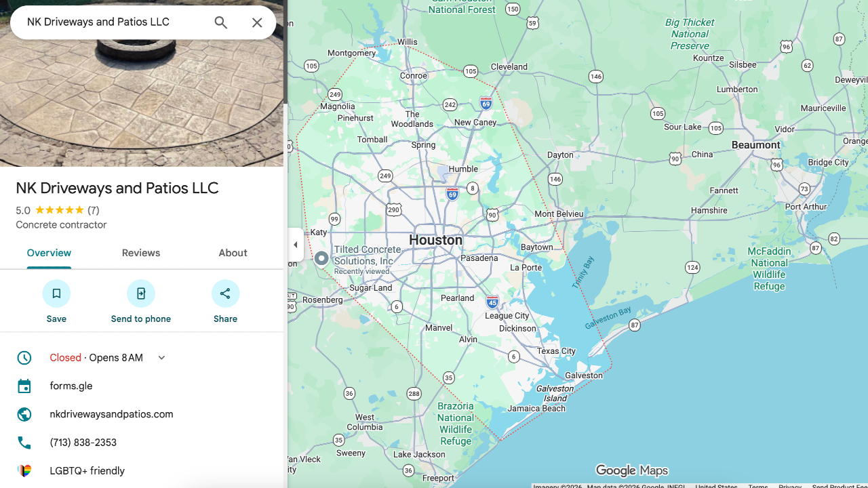Click the Sugar Land label on map
Viewport: 868px width, 488px height.
tap(371, 288)
